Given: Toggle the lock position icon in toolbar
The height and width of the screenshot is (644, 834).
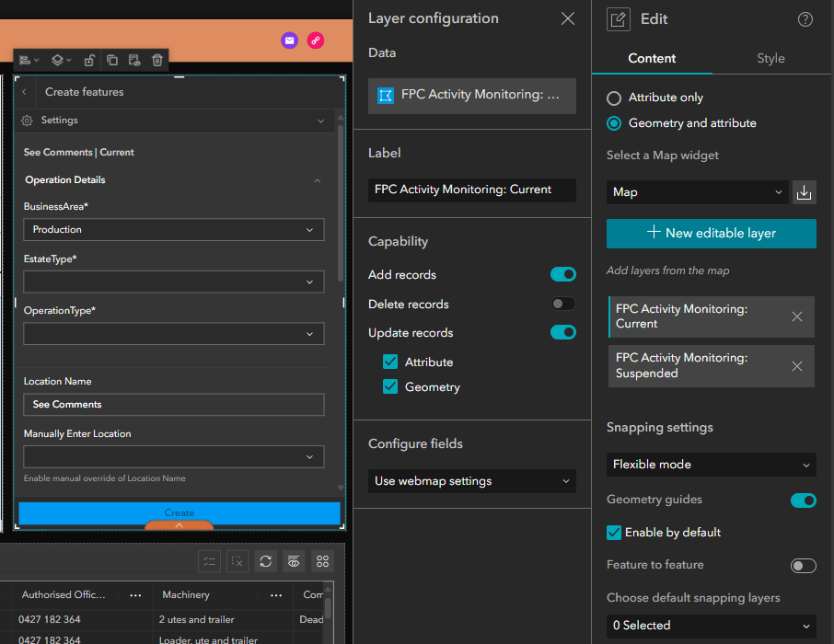Looking at the screenshot, I should tap(89, 60).
